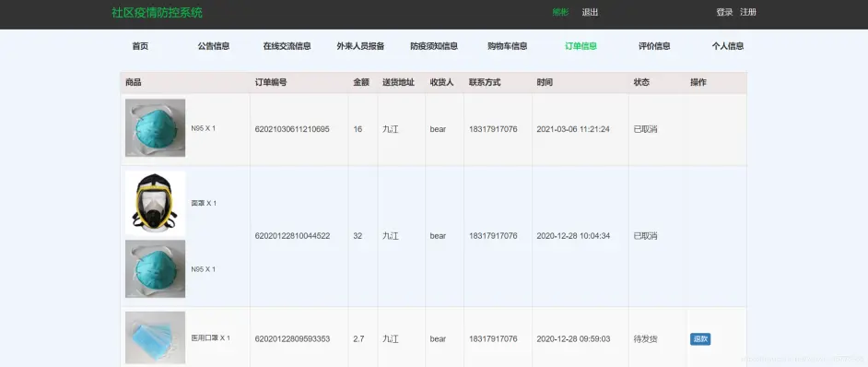This screenshot has height=367, width=868.
Task: Open the 防疫须知信息 tab
Action: [434, 46]
